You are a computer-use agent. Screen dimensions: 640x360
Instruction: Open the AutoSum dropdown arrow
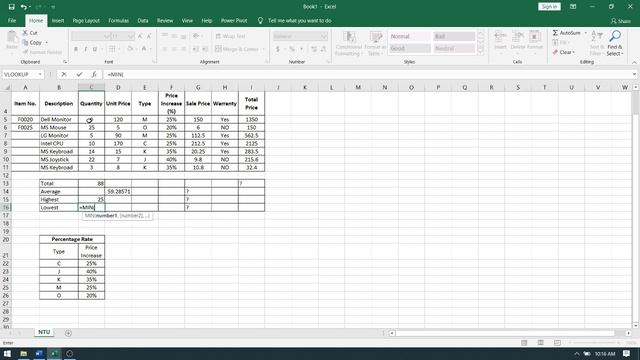(585, 33)
